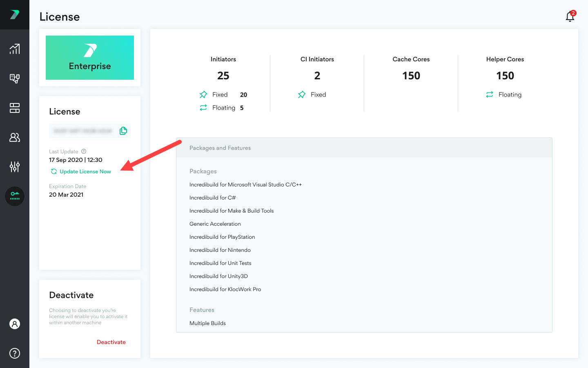Open the builds monitor sidebar icon

coord(15,79)
